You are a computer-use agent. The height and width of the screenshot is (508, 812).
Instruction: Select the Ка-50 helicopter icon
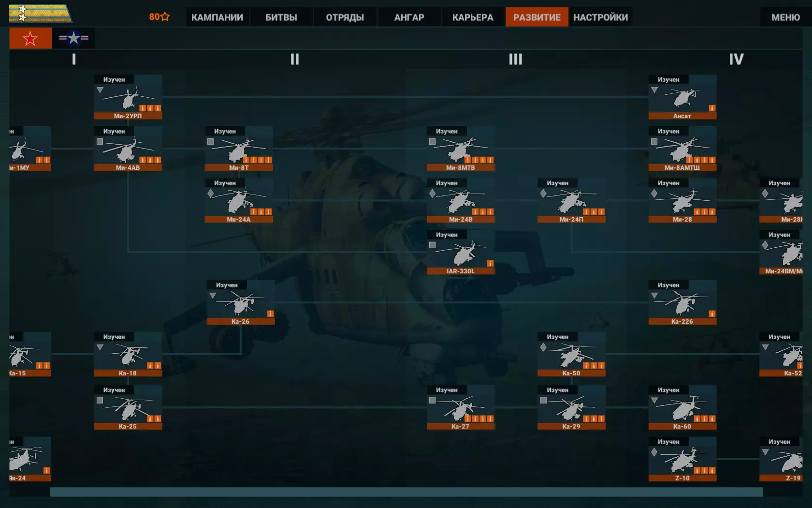(571, 356)
